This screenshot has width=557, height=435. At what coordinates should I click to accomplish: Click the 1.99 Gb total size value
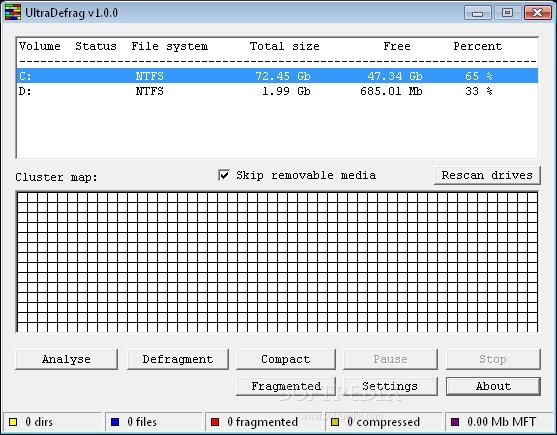pyautogui.click(x=286, y=91)
